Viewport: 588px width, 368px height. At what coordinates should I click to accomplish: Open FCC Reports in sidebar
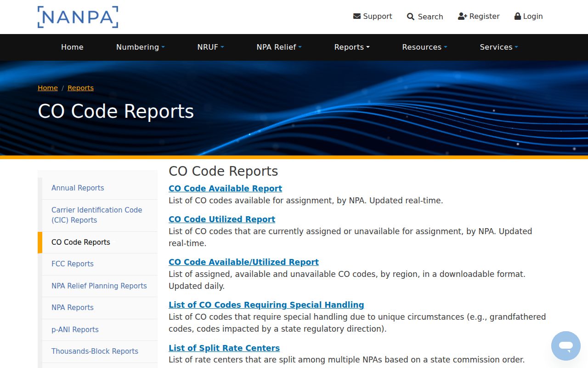tap(100, 264)
